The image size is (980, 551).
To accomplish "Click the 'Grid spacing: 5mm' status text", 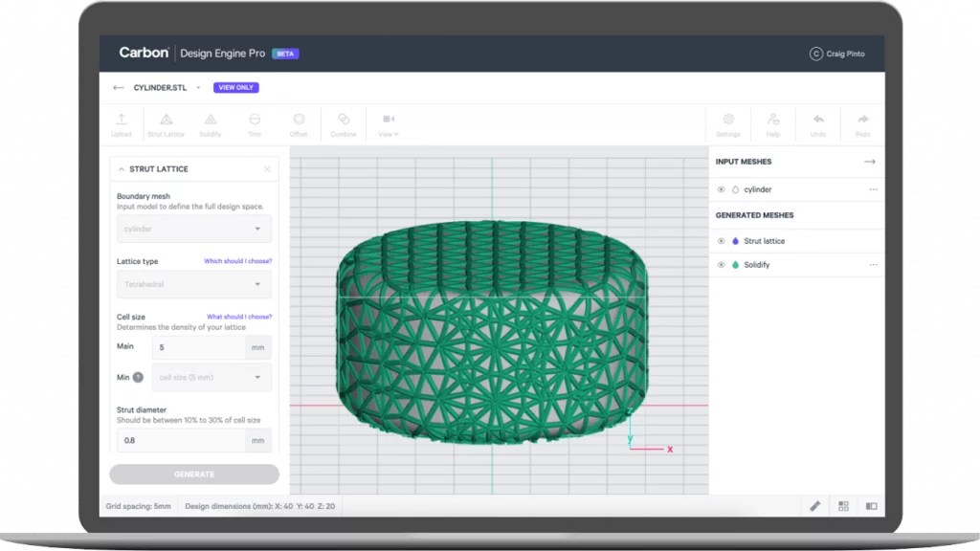I will (138, 506).
